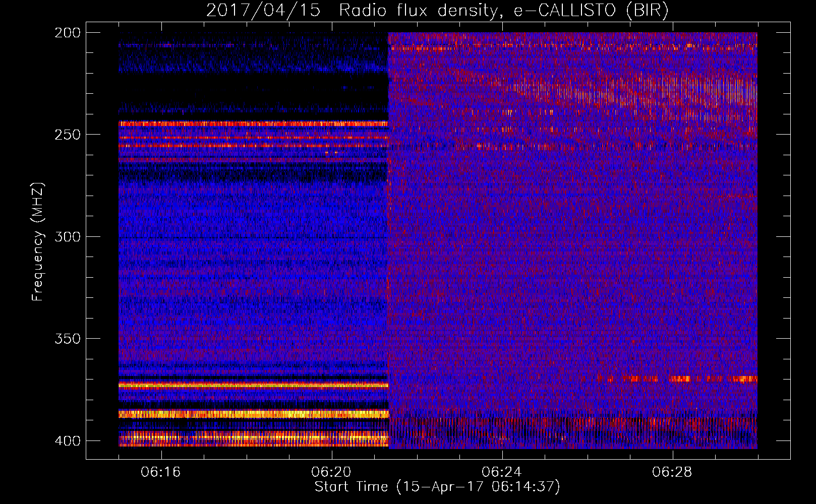Click the '06:20' time tick label
816x504 pixels.
(331, 472)
